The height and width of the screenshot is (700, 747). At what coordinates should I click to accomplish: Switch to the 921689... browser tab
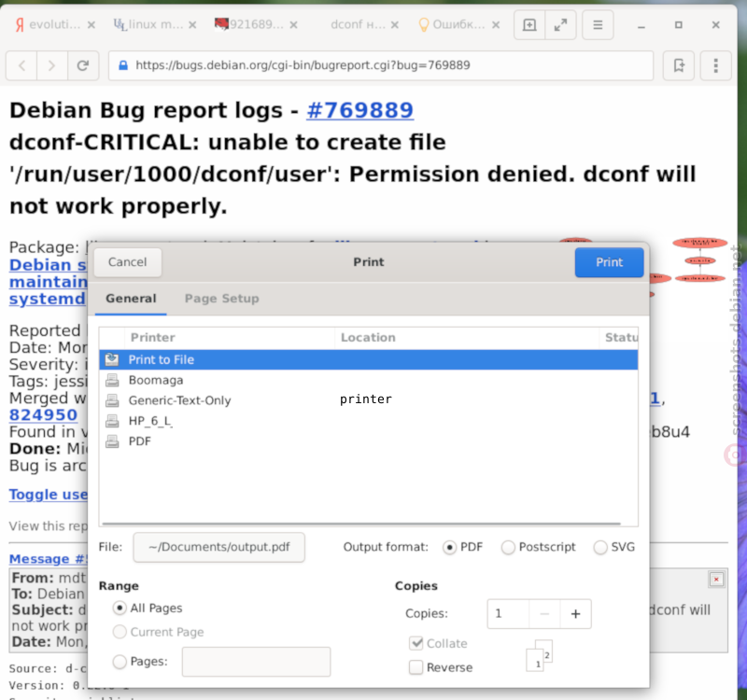coord(249,24)
